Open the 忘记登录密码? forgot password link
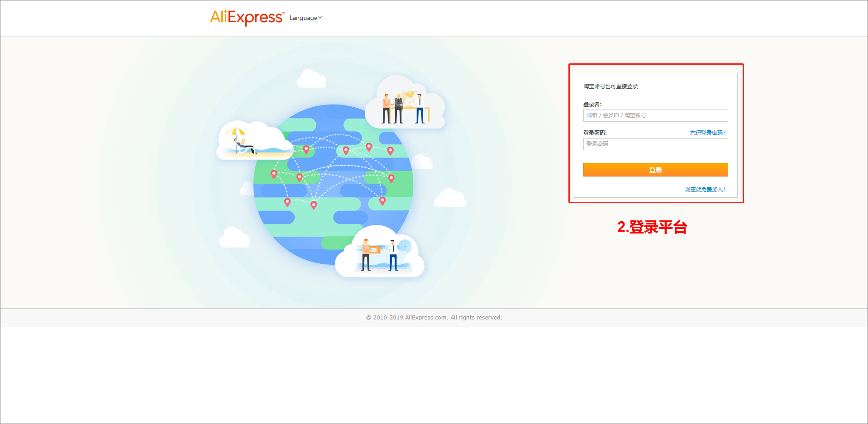Viewport: 868px width, 424px height. (x=707, y=133)
